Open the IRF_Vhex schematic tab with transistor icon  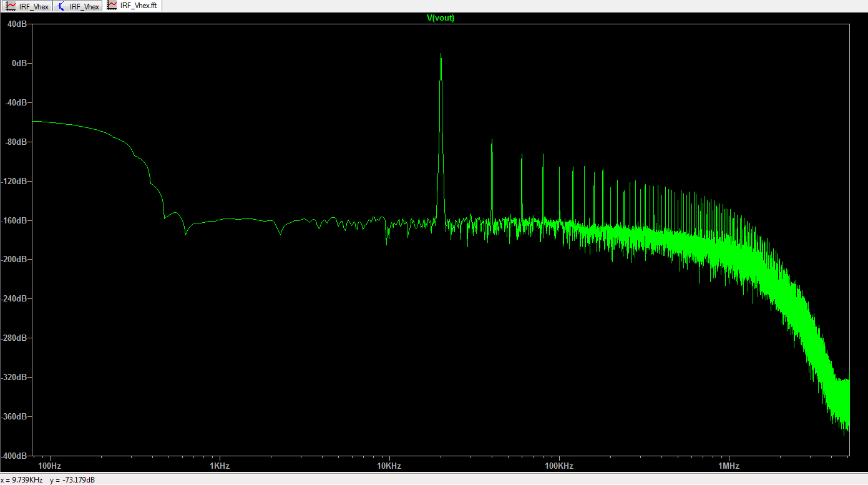78,6
